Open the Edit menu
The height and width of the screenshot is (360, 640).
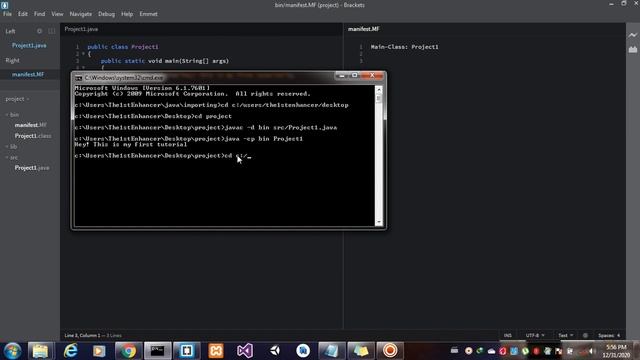22,14
